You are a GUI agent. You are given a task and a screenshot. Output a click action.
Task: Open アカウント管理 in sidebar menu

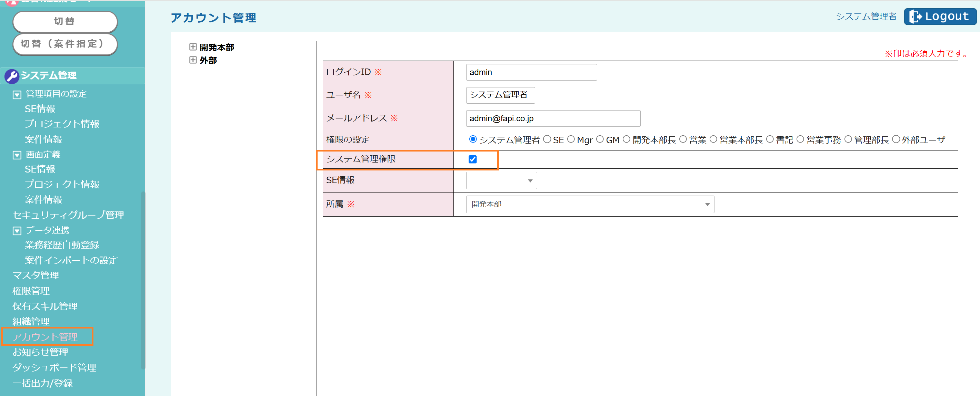45,337
